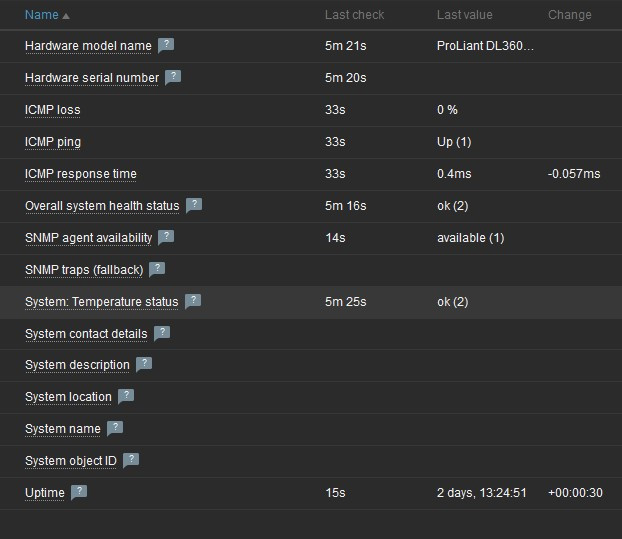This screenshot has height=539, width=622.
Task: Click the Hardware model name help icon
Action: point(167,45)
